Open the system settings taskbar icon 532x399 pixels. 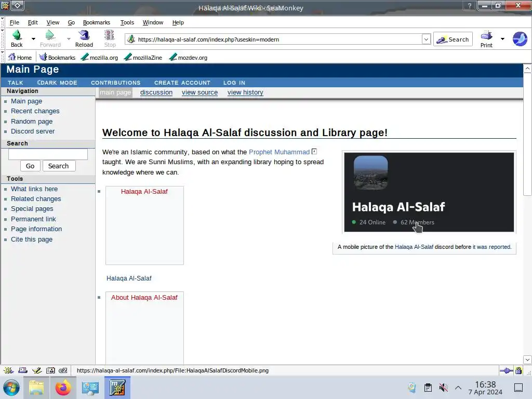coord(90,388)
